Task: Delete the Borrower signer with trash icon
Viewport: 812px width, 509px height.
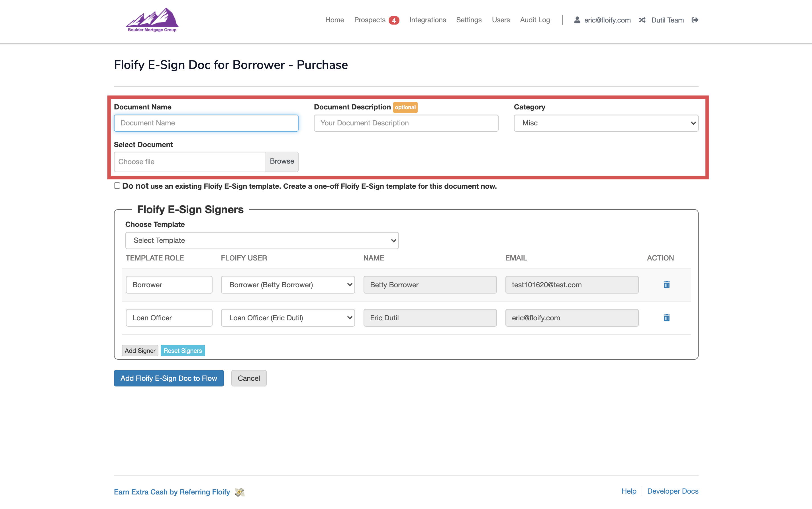Action: [x=667, y=284]
